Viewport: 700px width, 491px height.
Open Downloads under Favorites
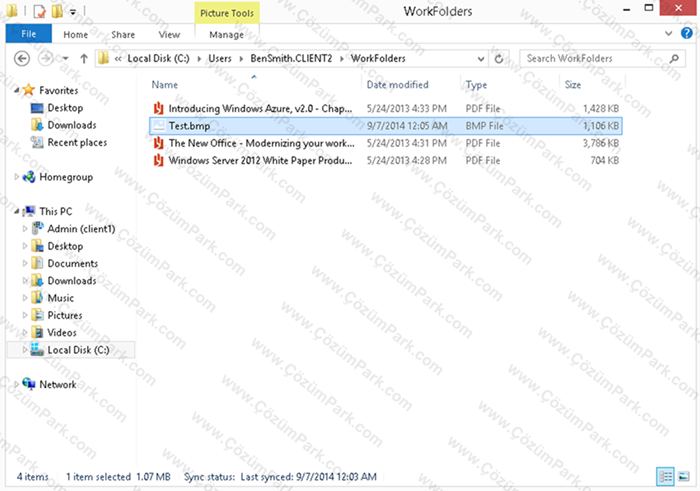pos(72,125)
